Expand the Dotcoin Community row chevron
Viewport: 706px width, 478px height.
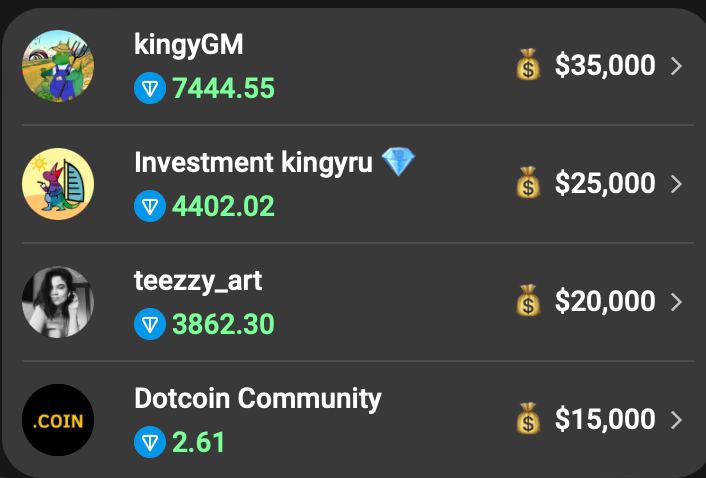click(676, 420)
